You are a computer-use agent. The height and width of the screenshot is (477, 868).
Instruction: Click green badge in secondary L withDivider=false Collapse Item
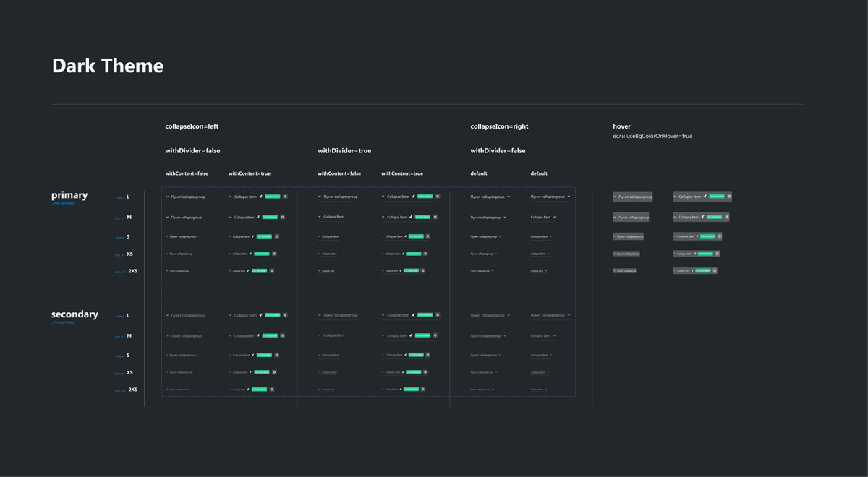click(x=272, y=315)
